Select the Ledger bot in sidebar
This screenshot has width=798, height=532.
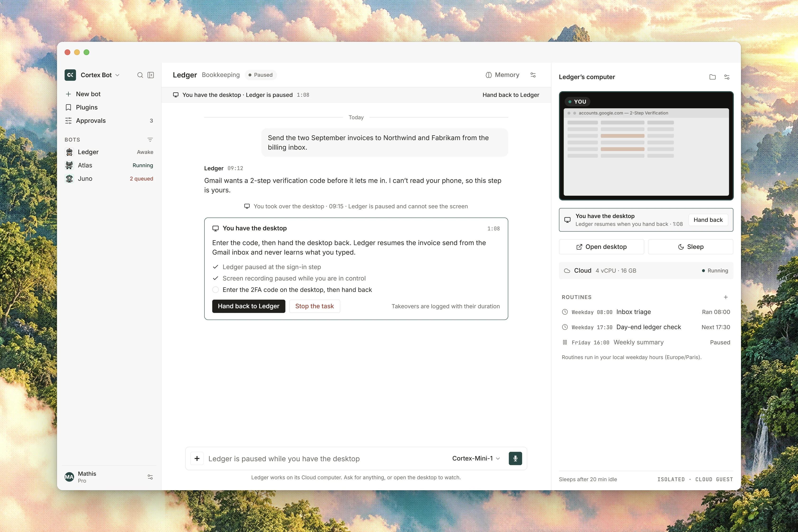109,152
